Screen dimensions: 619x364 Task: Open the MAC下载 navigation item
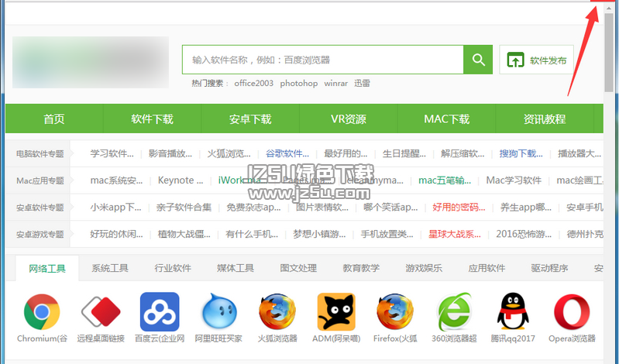click(446, 118)
